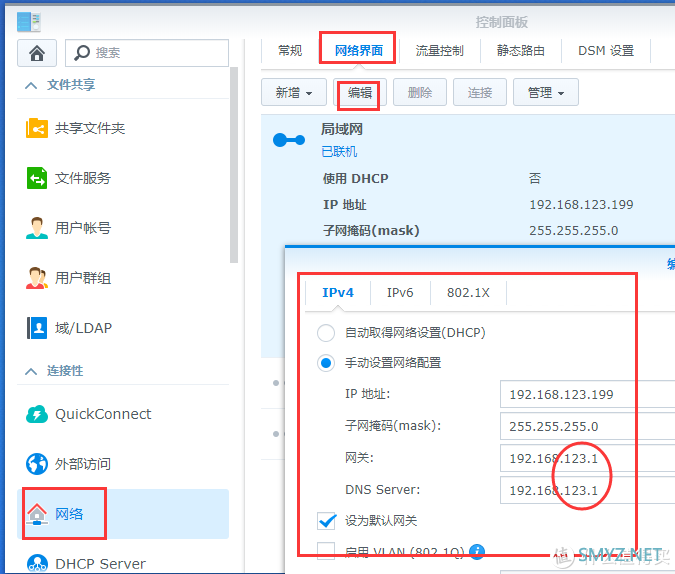Open the Control Panel app icon at top left
The height and width of the screenshot is (574, 675).
click(28, 22)
